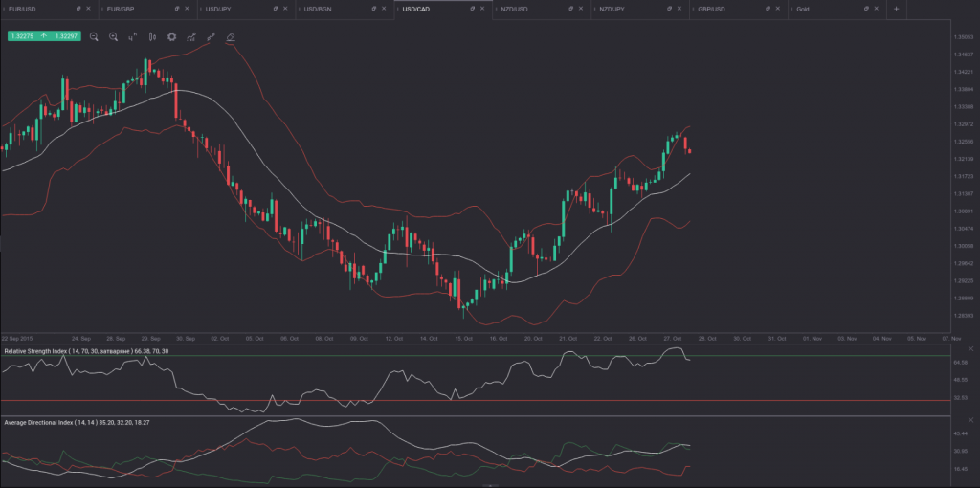This screenshot has height=488, width=980.
Task: Open the Gold chart tab
Action: point(805,9)
